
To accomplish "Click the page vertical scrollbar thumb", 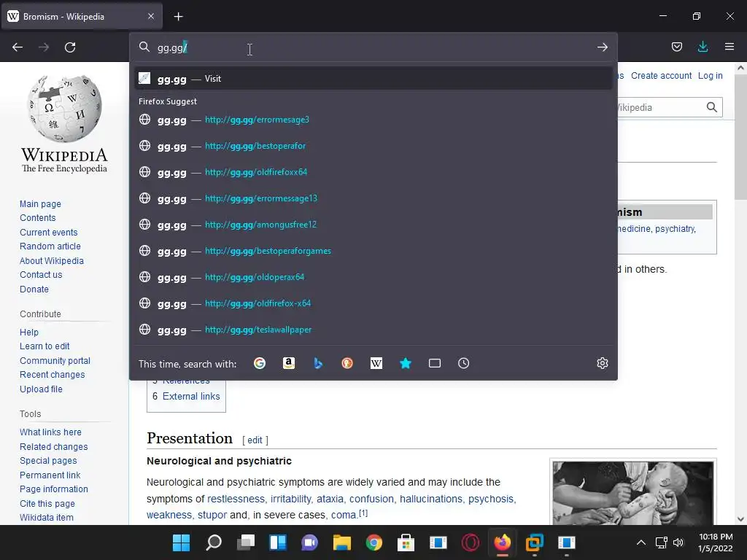I will 740,136.
